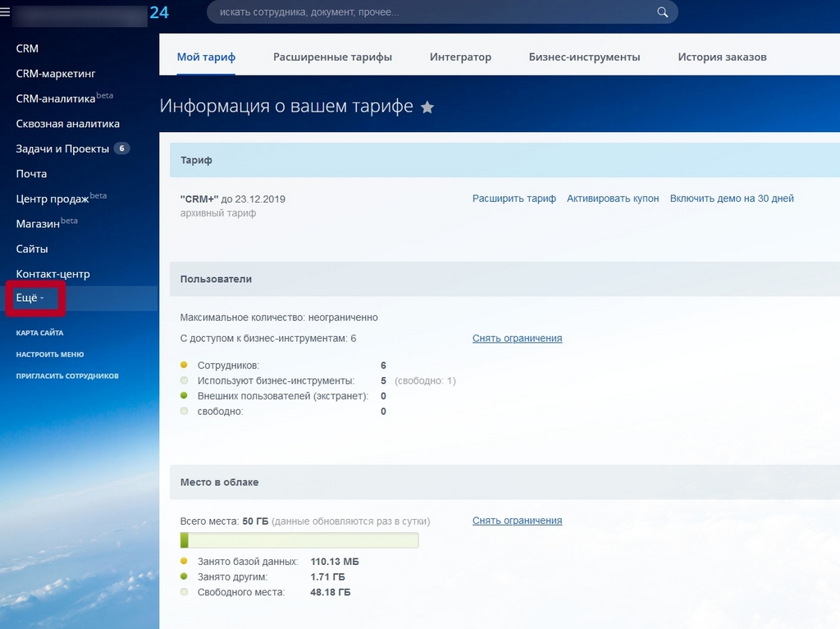Screen dimensions: 840x629
Task: Switch to Расширенные тарифы tab
Action: point(332,57)
